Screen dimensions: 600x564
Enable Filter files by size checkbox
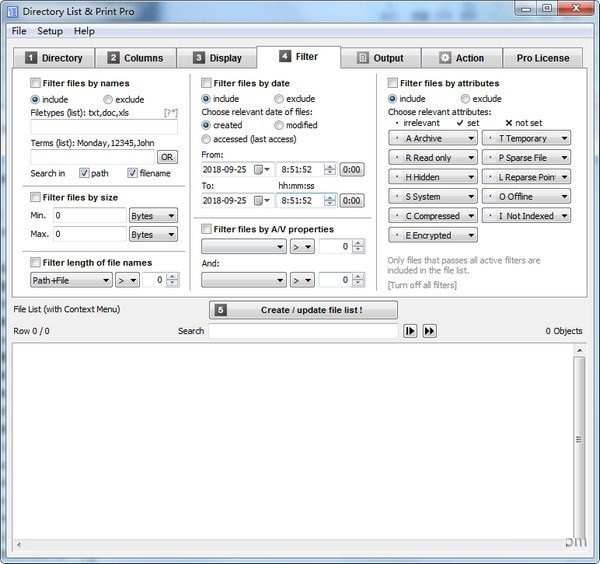point(35,197)
